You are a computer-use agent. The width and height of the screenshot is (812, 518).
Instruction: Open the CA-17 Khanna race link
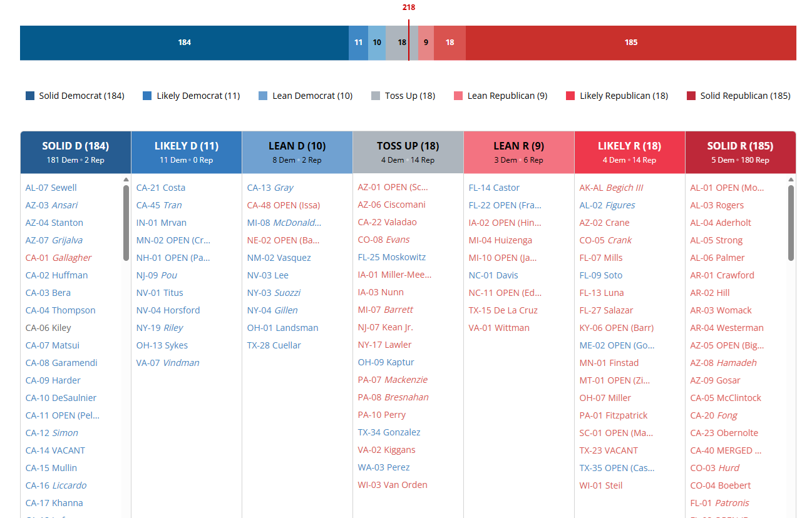tap(54, 503)
